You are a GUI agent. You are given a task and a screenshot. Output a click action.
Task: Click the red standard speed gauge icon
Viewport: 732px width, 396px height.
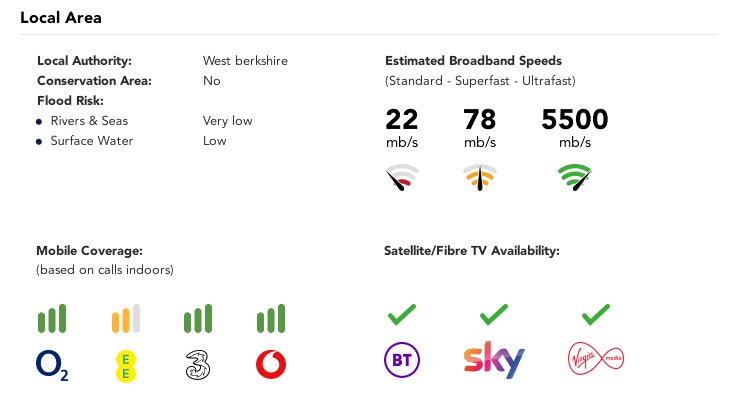(x=402, y=177)
